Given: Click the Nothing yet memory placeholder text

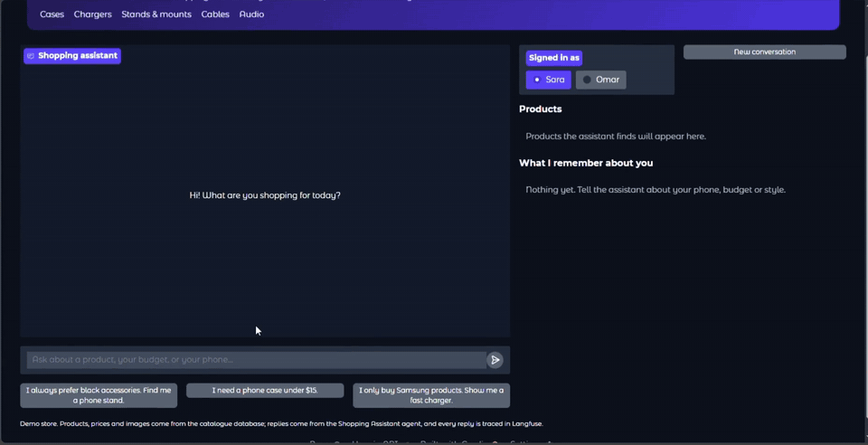Looking at the screenshot, I should (x=656, y=190).
